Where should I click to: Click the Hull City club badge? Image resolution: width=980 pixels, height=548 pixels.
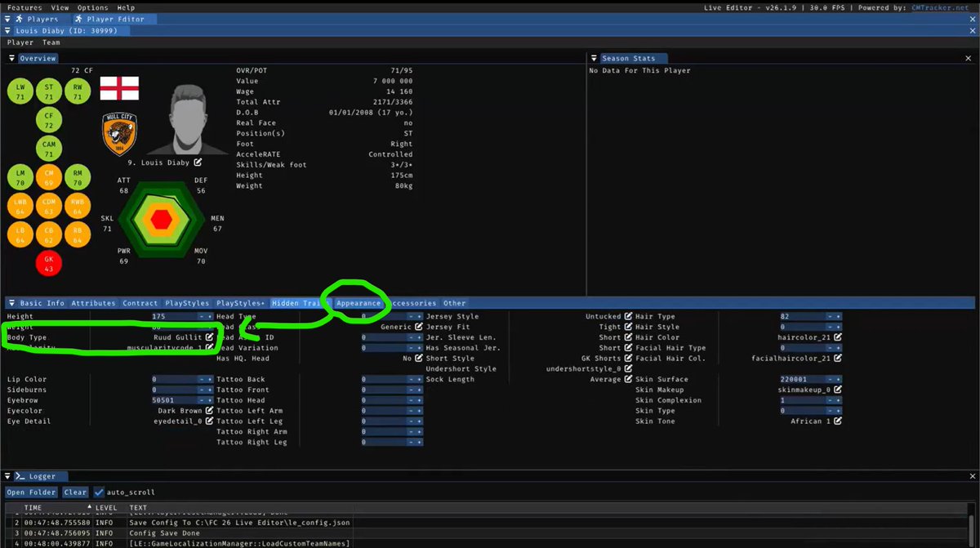[118, 133]
